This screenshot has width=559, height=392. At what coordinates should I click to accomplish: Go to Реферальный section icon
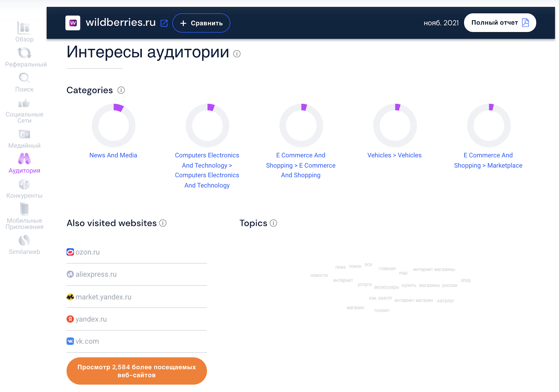[24, 53]
